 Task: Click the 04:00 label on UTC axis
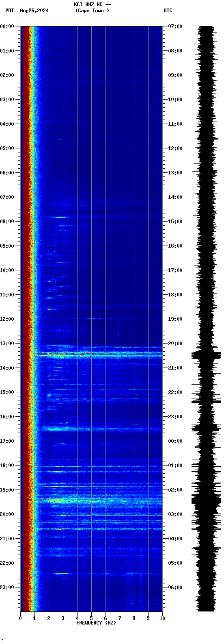tap(175, 539)
